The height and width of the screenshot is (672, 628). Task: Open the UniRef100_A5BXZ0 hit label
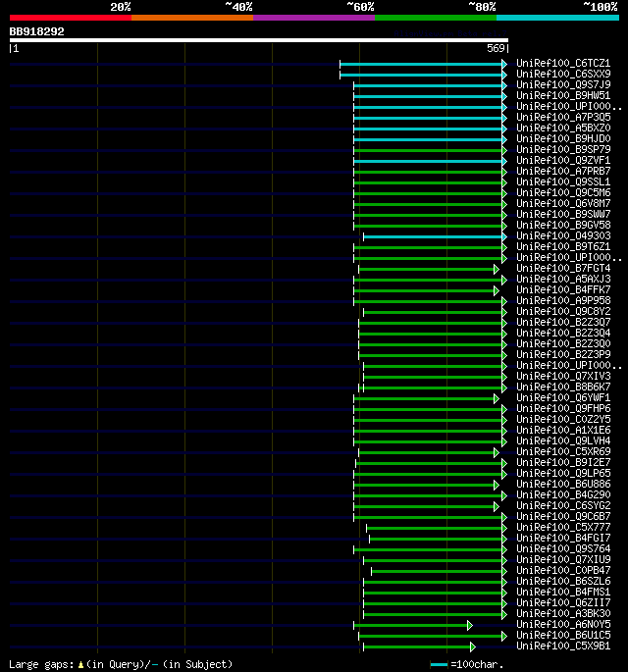coord(563,129)
